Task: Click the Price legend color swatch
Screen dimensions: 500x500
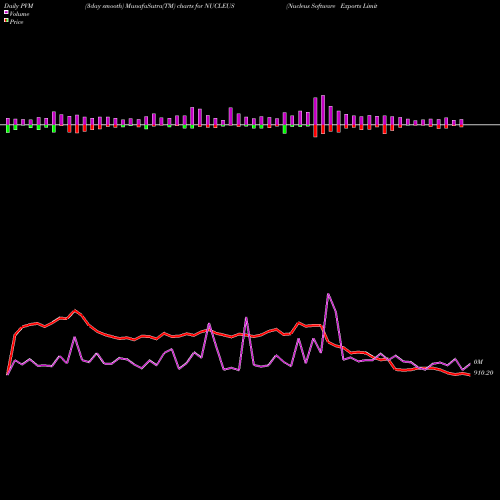Action: [x=6, y=21]
